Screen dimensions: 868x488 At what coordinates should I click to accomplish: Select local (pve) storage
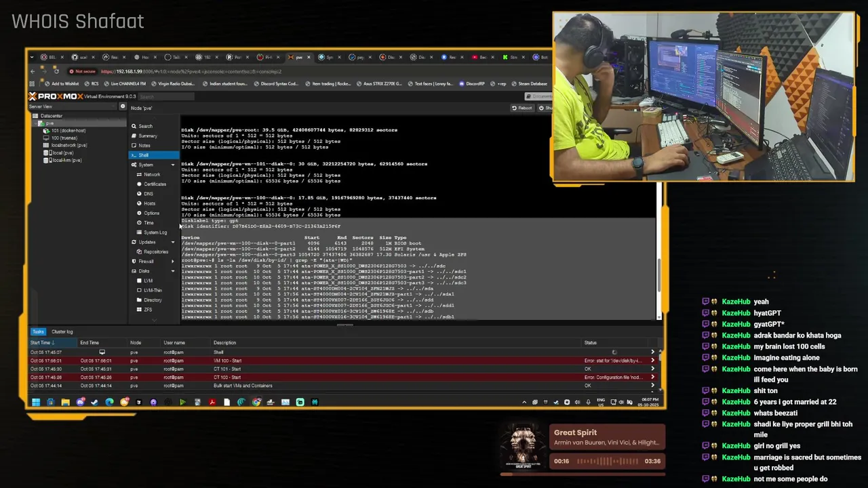[62, 152]
